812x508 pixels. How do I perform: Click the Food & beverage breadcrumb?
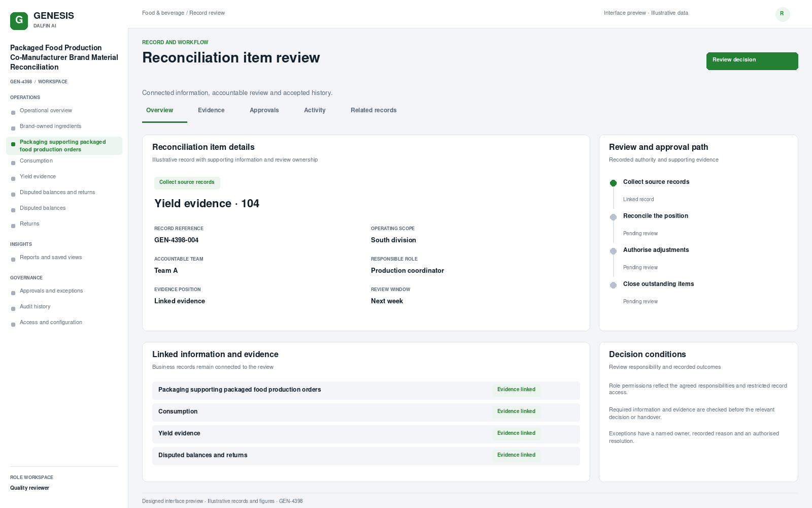pyautogui.click(x=163, y=13)
